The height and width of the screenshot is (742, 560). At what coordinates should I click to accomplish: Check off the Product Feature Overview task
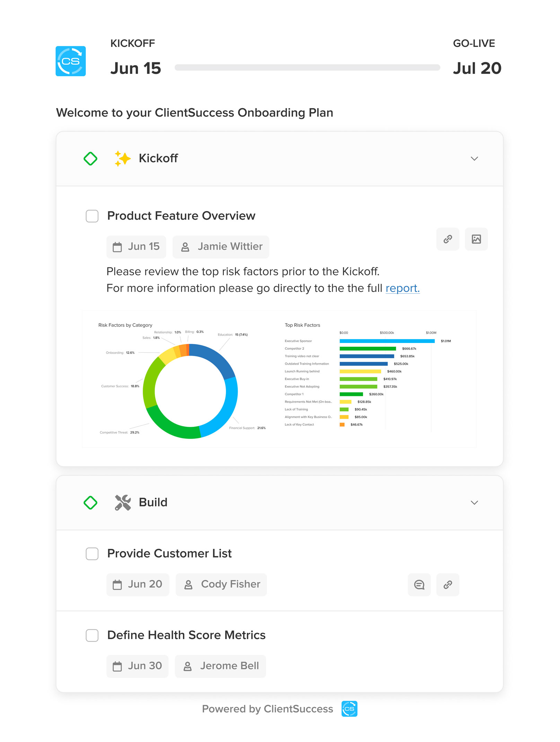[x=92, y=216]
